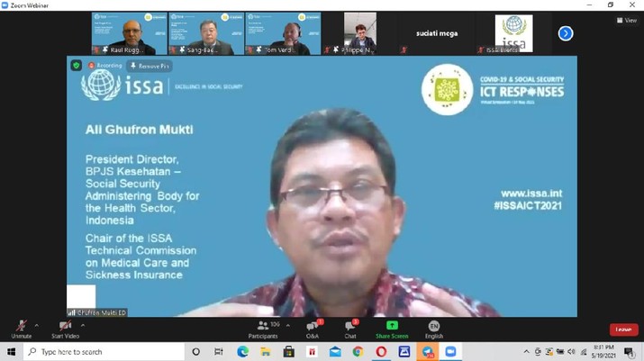Open the Telegram taskbar icon
The width and height of the screenshot is (644, 361).
428,352
